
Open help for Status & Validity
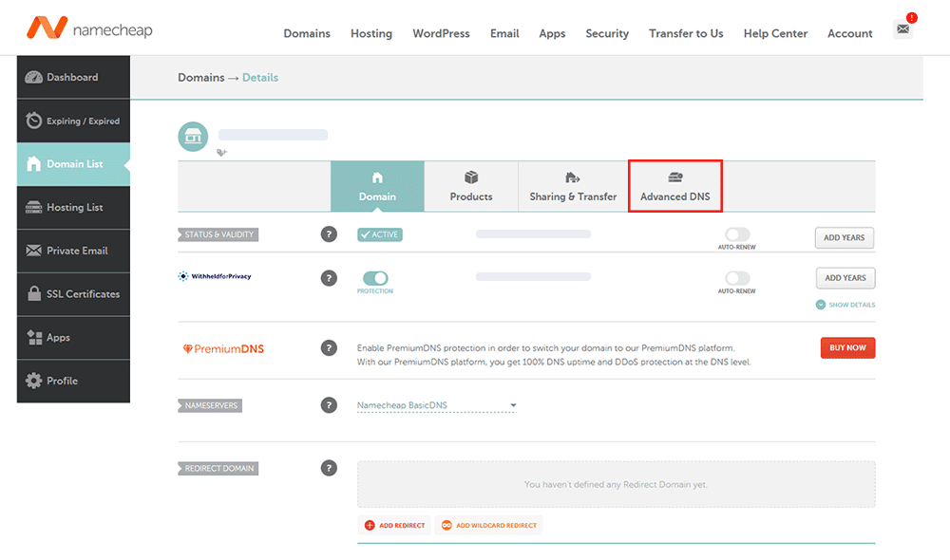329,234
